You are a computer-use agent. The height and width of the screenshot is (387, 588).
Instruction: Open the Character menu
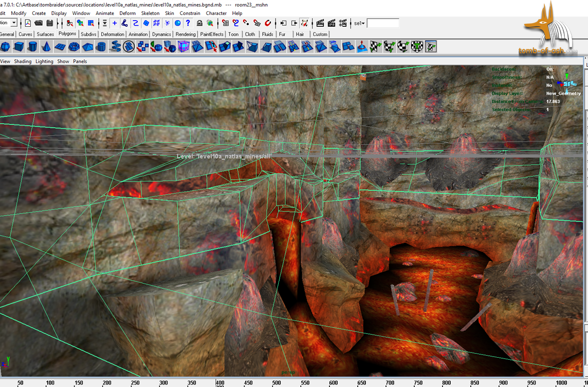216,13
